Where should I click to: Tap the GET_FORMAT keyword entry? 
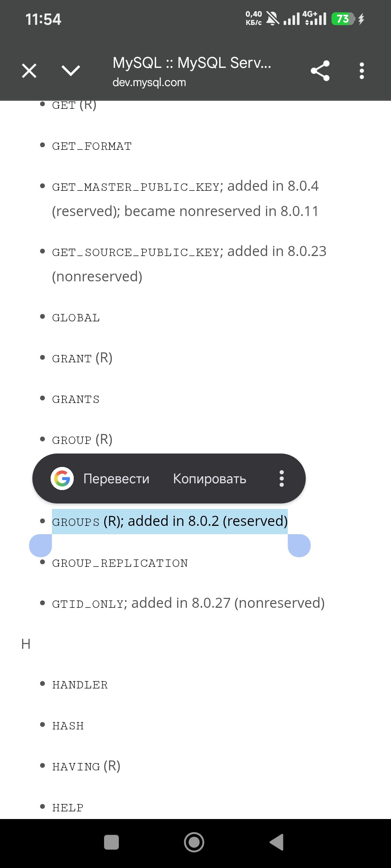(x=92, y=146)
